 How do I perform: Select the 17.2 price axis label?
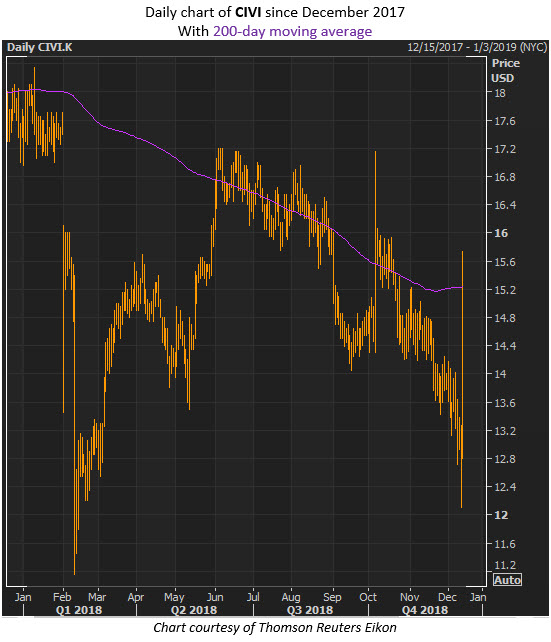click(504, 149)
